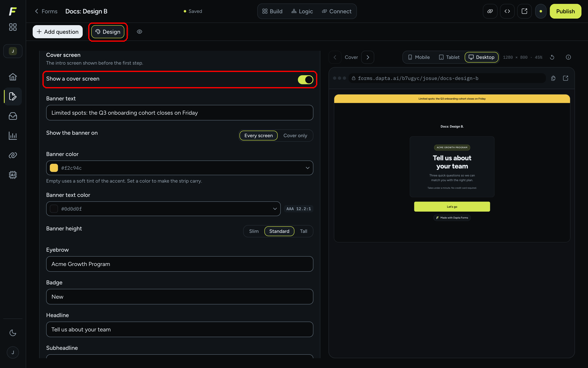Show preview info icon
588x368 pixels.
[x=568, y=57]
